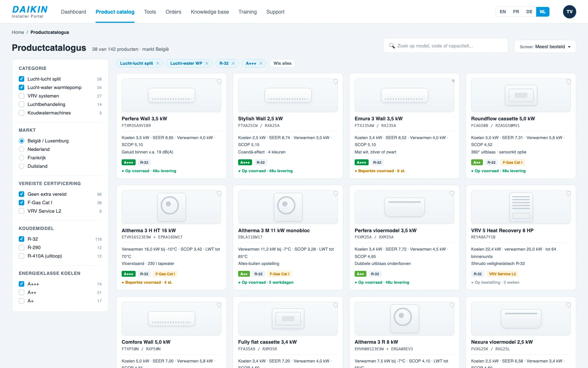Select the NL language button
Viewport: 588px width, 368px height.
coord(542,12)
